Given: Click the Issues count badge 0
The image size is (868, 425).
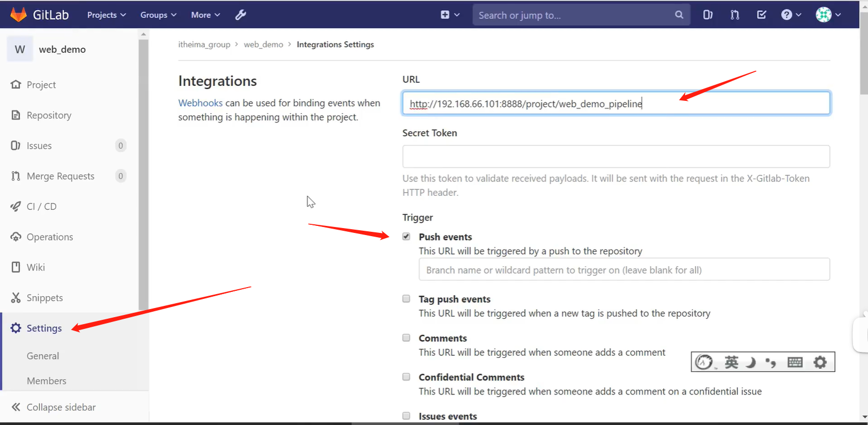Looking at the screenshot, I should click(121, 145).
